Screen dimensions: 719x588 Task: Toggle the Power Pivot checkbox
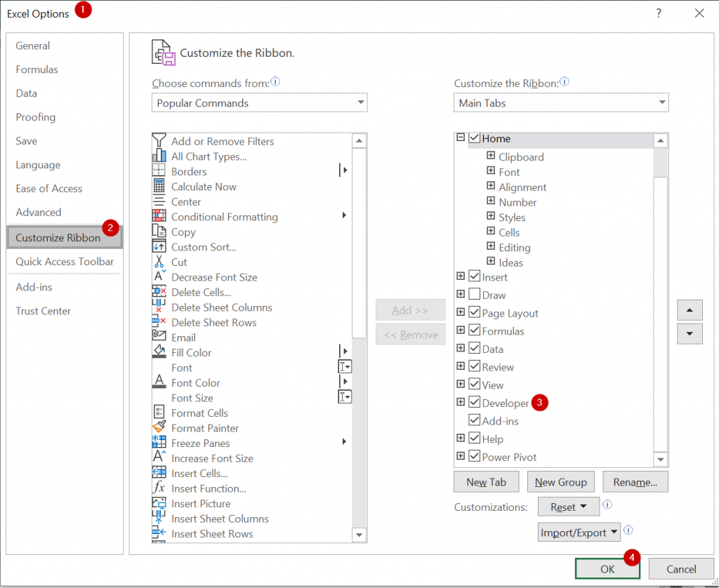(475, 457)
